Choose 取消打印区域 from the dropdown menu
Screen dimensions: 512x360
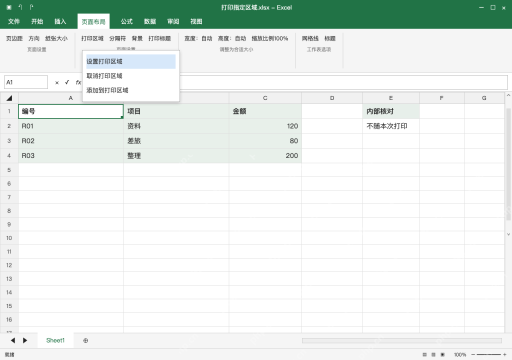131,76
